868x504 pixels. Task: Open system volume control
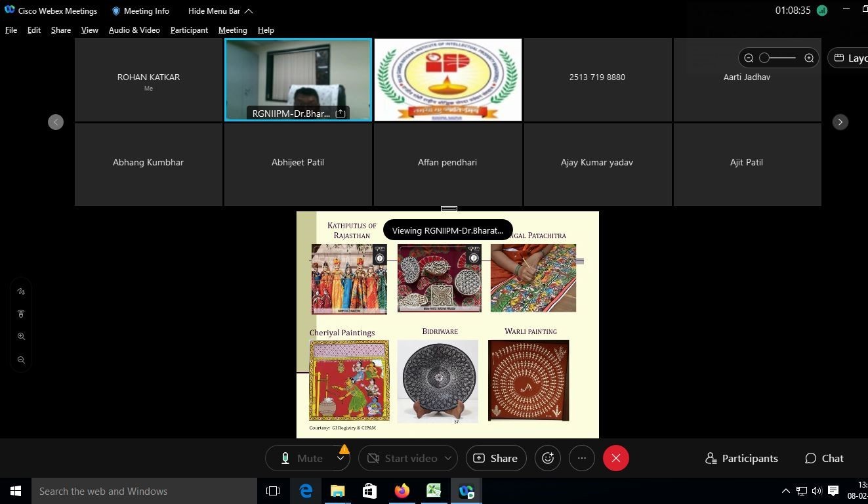click(x=817, y=491)
